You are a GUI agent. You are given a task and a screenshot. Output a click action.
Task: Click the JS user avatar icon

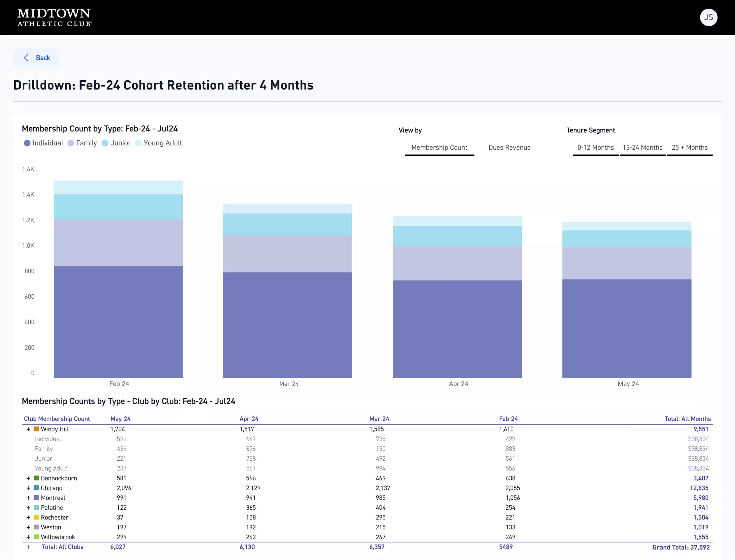click(x=708, y=17)
